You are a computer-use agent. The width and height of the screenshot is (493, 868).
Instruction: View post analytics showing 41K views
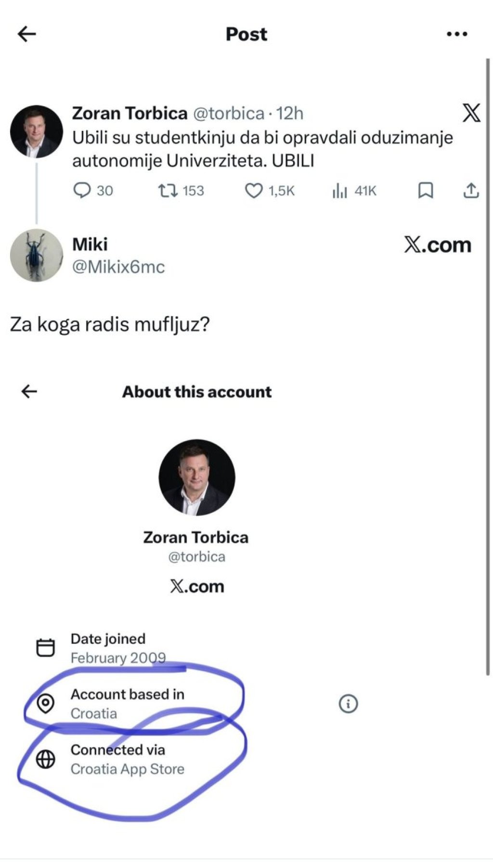tap(339, 191)
